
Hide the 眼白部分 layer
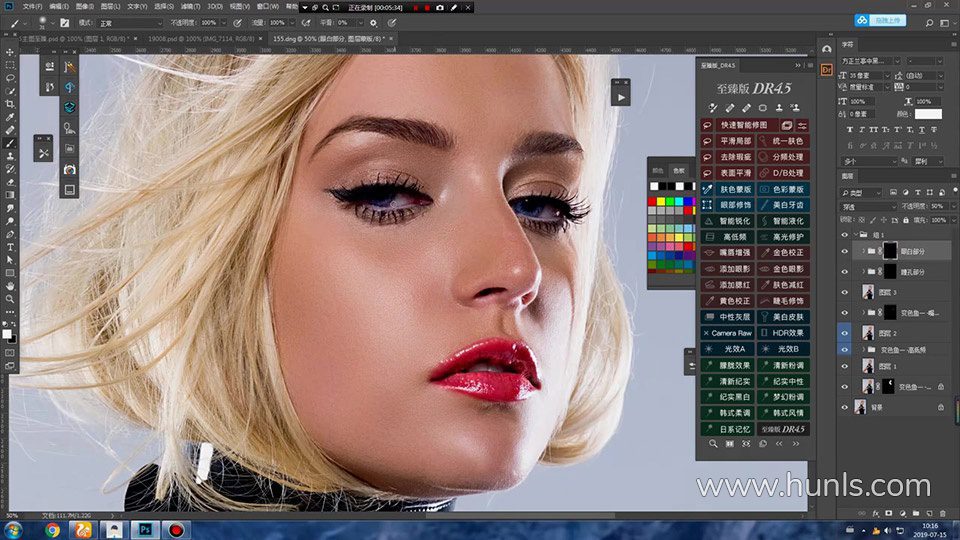pos(845,251)
